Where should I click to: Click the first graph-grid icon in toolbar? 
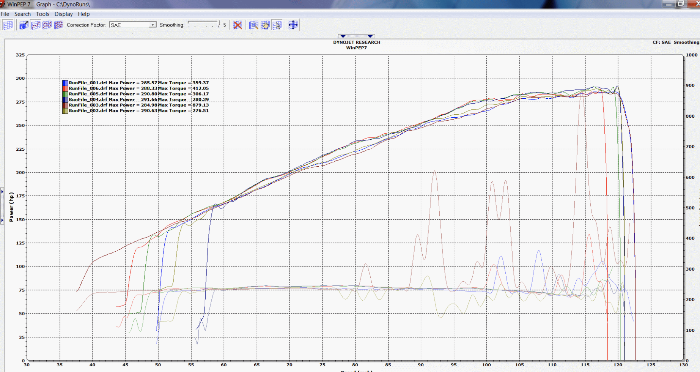click(x=7, y=25)
